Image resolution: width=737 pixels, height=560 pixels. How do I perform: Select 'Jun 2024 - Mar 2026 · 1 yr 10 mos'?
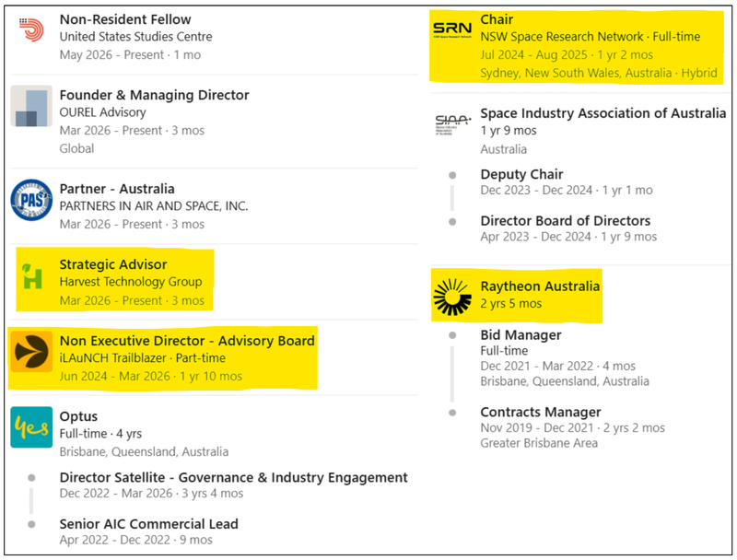pyautogui.click(x=151, y=377)
